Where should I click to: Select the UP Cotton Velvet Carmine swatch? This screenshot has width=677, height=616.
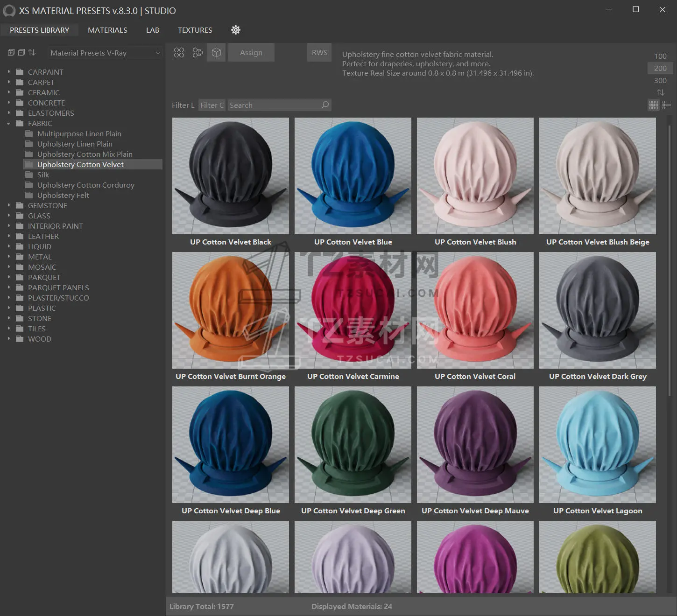click(x=353, y=310)
